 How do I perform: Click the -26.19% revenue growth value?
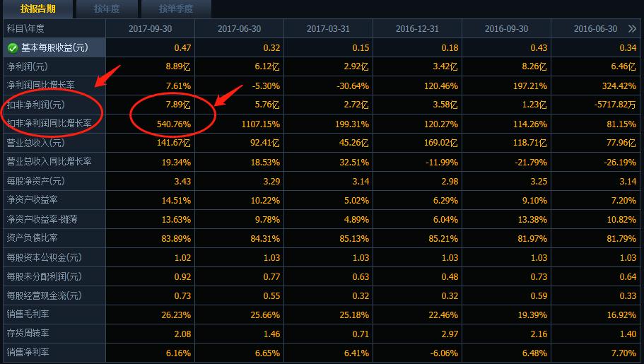coord(620,163)
